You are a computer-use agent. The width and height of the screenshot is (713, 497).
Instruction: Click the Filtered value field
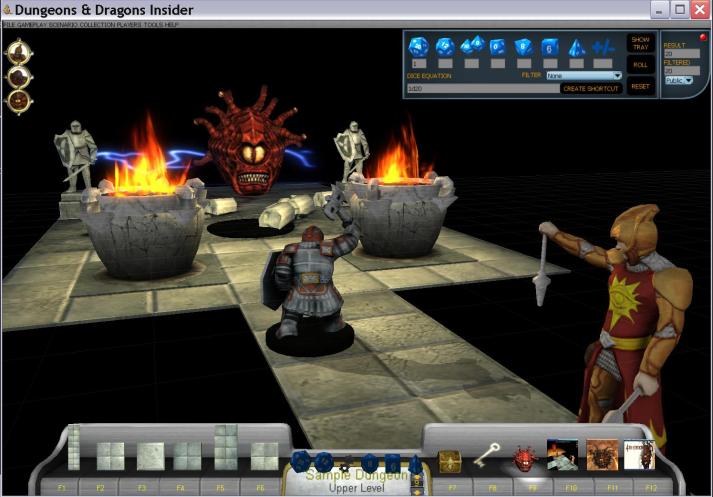click(682, 71)
